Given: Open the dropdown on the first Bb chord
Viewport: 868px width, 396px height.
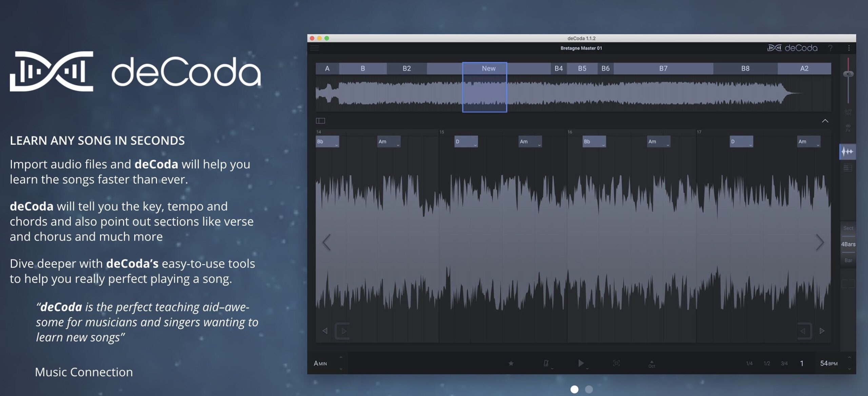Looking at the screenshot, I should point(336,145).
